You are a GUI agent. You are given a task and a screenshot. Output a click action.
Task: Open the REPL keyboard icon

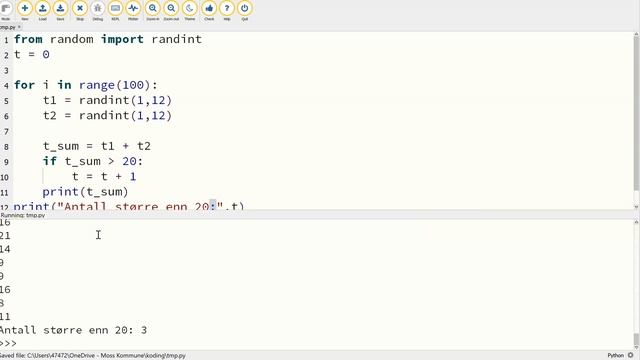click(x=116, y=9)
